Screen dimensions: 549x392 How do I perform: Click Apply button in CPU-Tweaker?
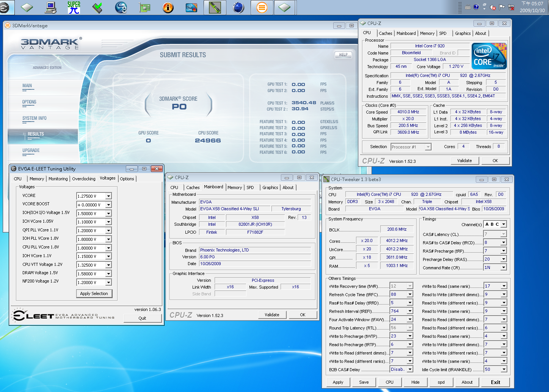pos(338,382)
